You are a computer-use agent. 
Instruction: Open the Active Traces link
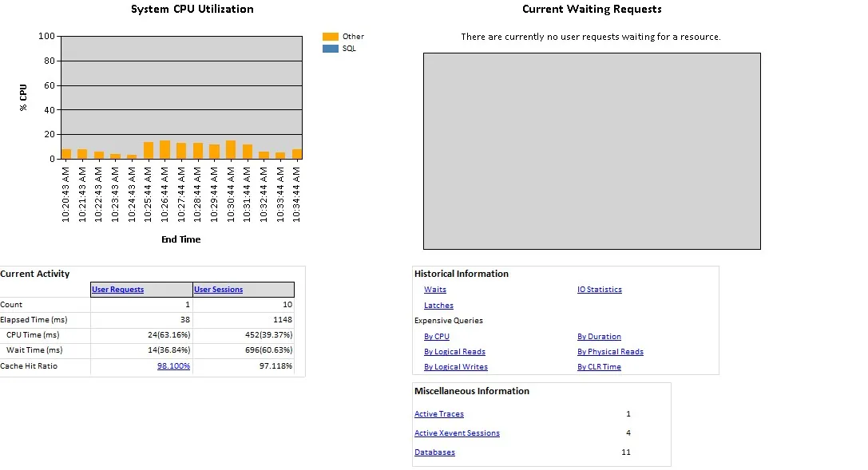pyautogui.click(x=439, y=413)
